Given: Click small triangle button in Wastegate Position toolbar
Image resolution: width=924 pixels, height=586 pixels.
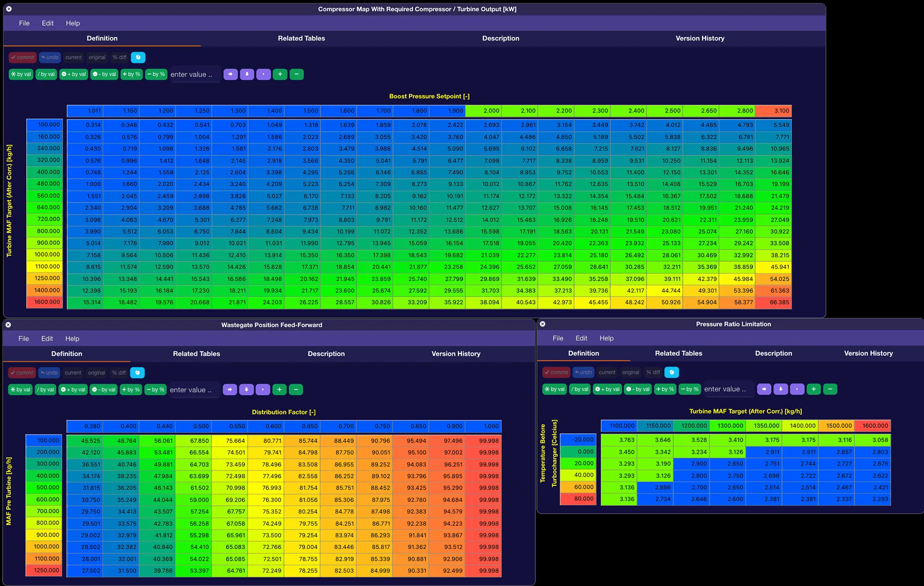Looking at the screenshot, I should point(263,390).
